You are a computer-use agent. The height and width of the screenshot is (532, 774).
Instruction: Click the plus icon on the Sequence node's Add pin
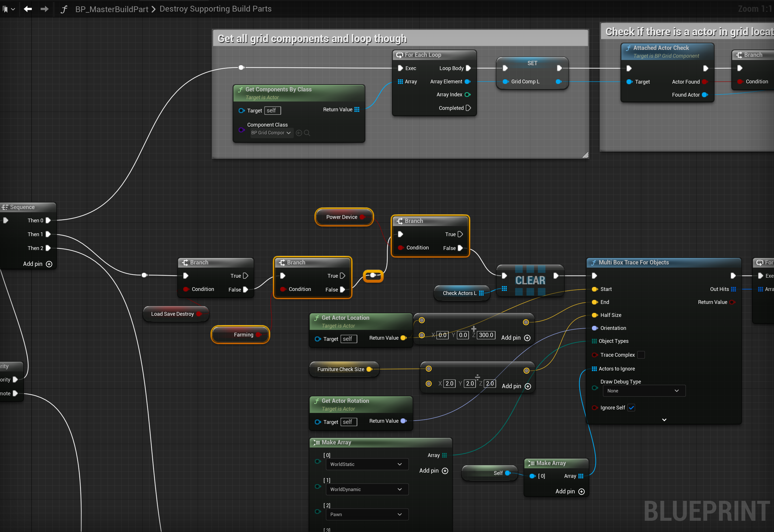coord(49,264)
